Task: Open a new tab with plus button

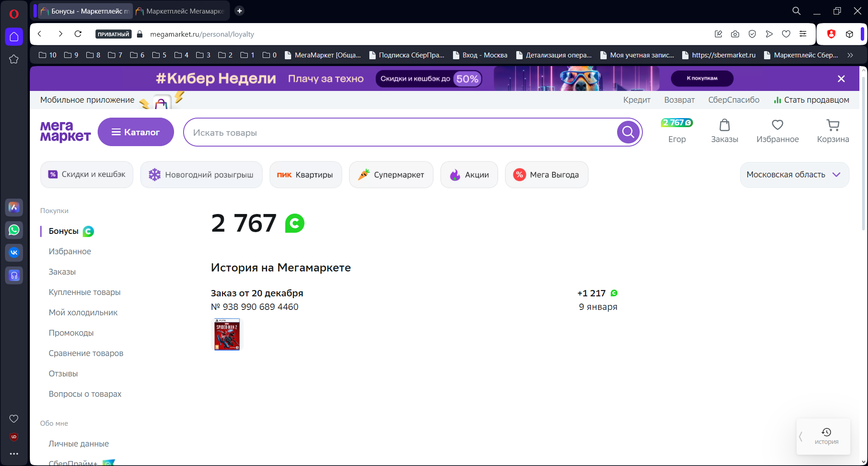Action: 240,11
